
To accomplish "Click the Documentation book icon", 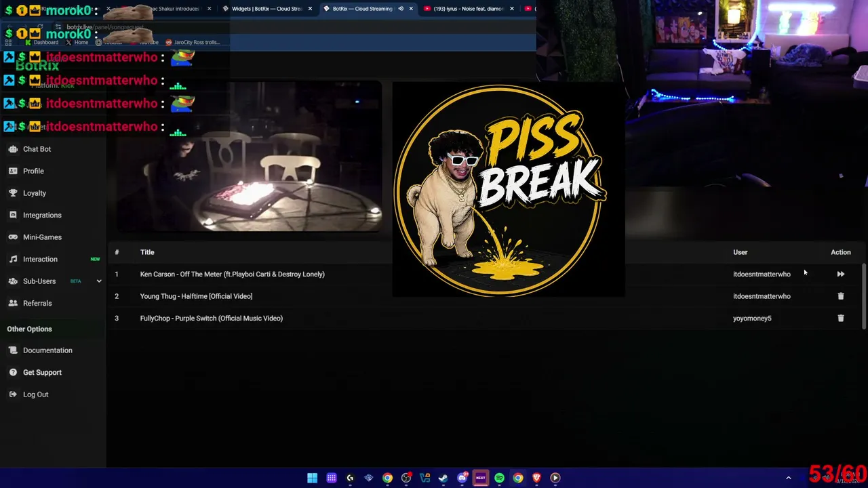I will 13,350.
